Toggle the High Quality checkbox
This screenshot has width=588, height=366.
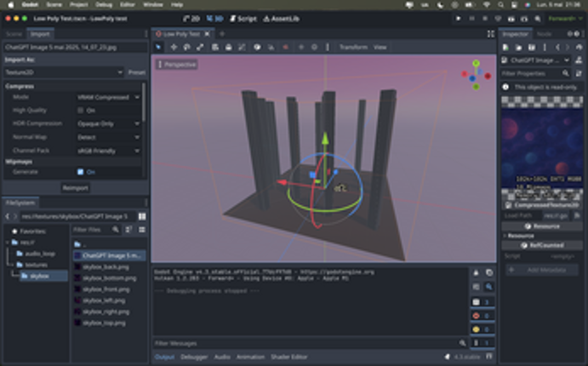(x=81, y=110)
